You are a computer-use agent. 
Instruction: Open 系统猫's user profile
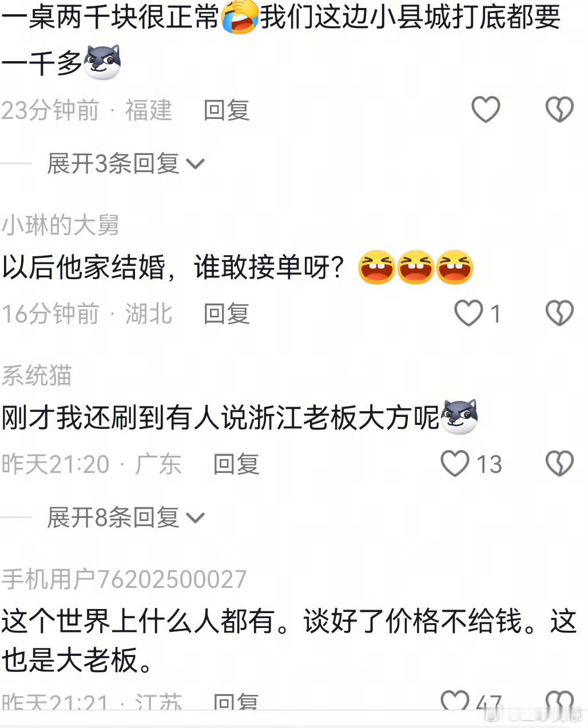(37, 376)
